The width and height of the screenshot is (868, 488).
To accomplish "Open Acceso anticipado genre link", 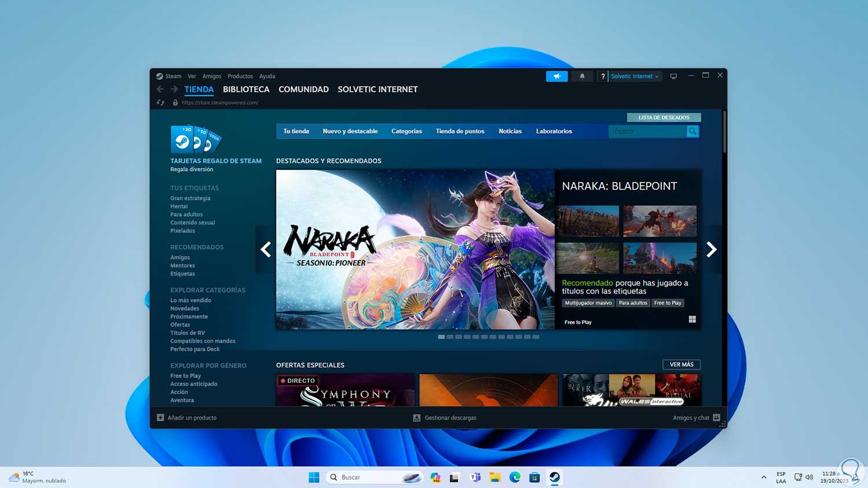I will pos(194,384).
